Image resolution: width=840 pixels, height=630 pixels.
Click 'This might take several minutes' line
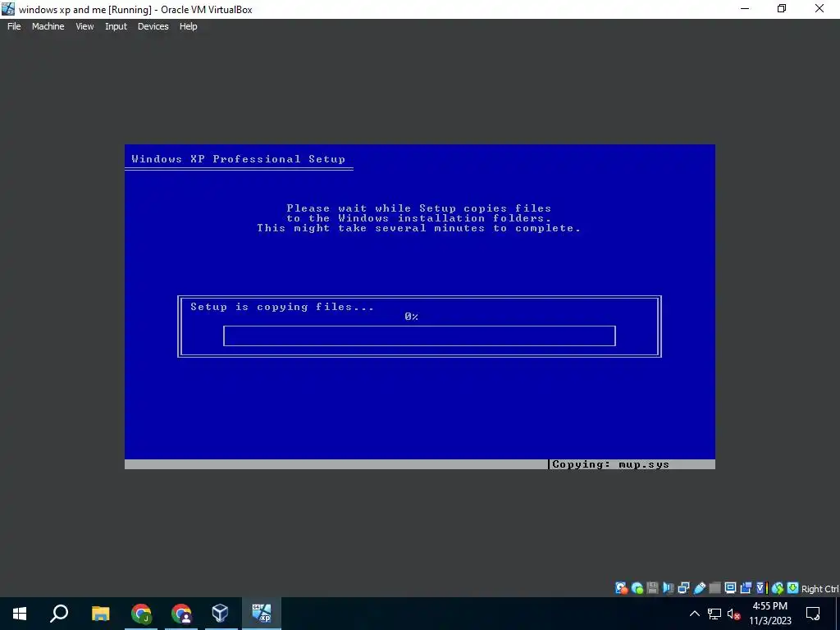click(419, 228)
